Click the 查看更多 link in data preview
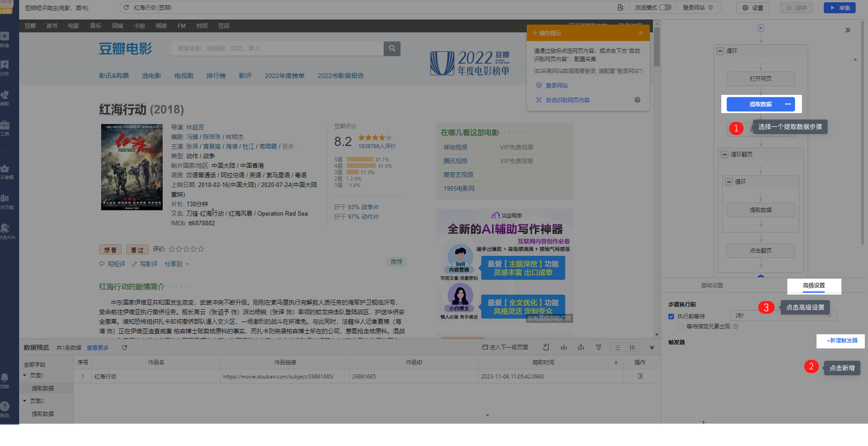 pos(98,348)
